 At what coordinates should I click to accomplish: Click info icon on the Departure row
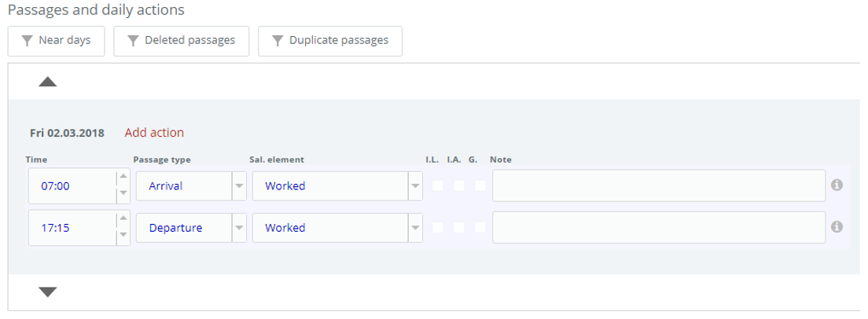coord(837,226)
